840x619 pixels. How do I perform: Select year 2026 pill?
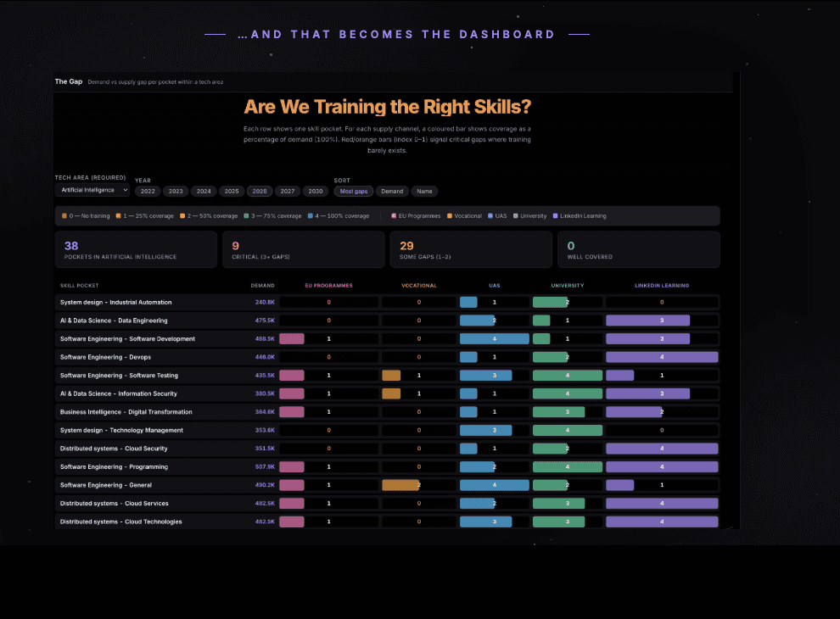coord(260,191)
